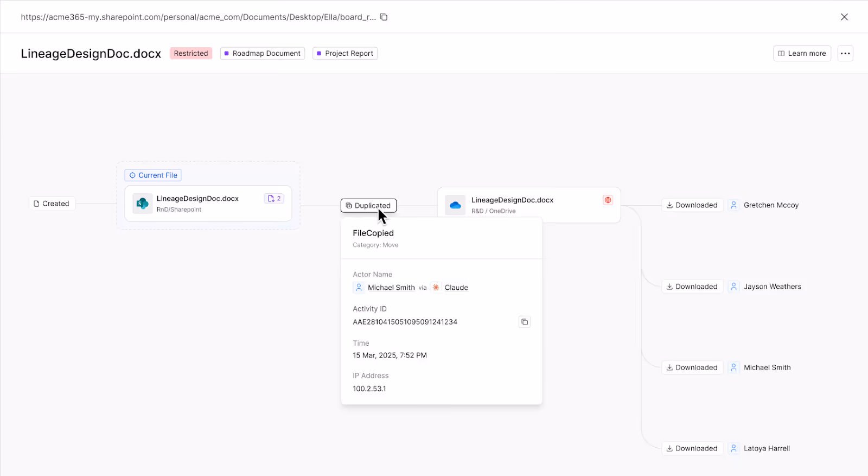Image resolution: width=868 pixels, height=476 pixels.
Task: Click the Category: Move label
Action: 375,245
